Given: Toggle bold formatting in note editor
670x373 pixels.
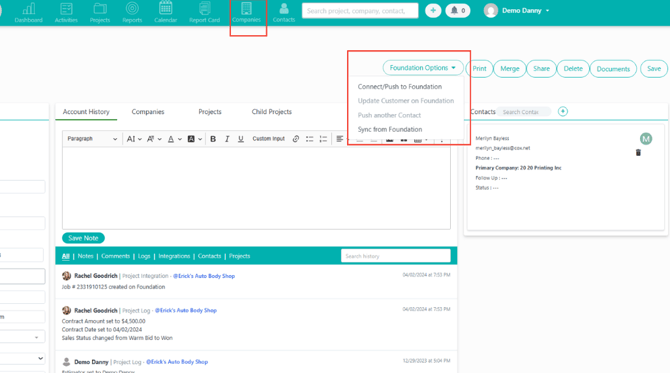Looking at the screenshot, I should pyautogui.click(x=213, y=139).
